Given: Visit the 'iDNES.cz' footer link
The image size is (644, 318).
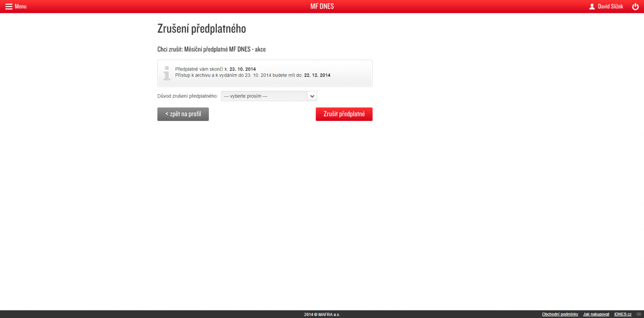Looking at the screenshot, I should pyautogui.click(x=623, y=314).
